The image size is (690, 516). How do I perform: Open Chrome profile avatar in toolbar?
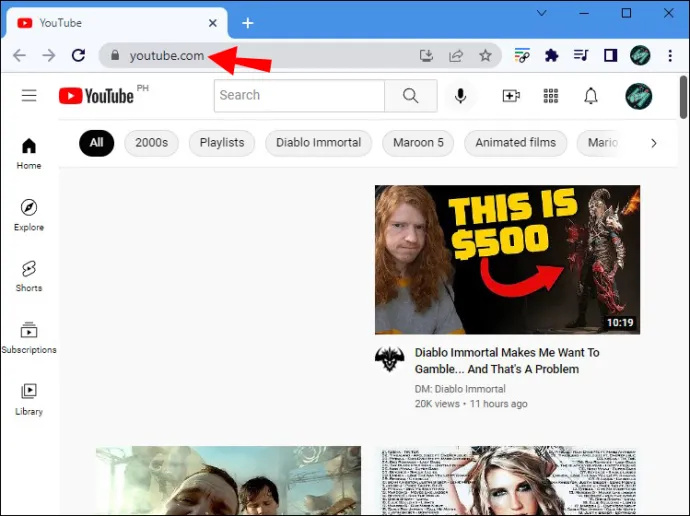coord(640,55)
